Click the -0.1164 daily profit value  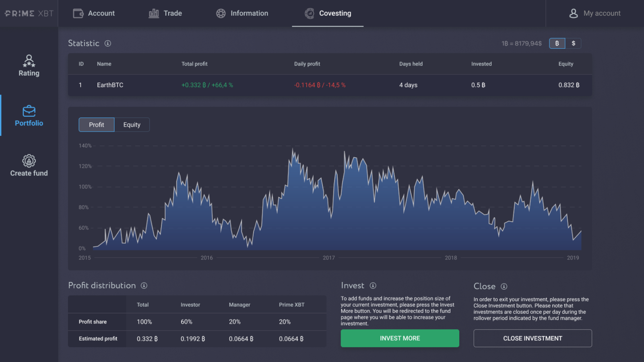coord(320,85)
